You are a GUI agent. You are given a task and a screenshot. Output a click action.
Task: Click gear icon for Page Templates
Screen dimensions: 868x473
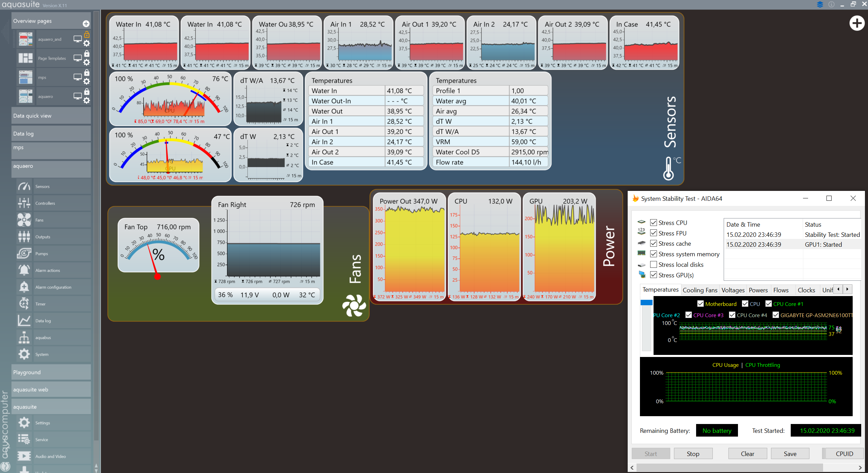(87, 63)
